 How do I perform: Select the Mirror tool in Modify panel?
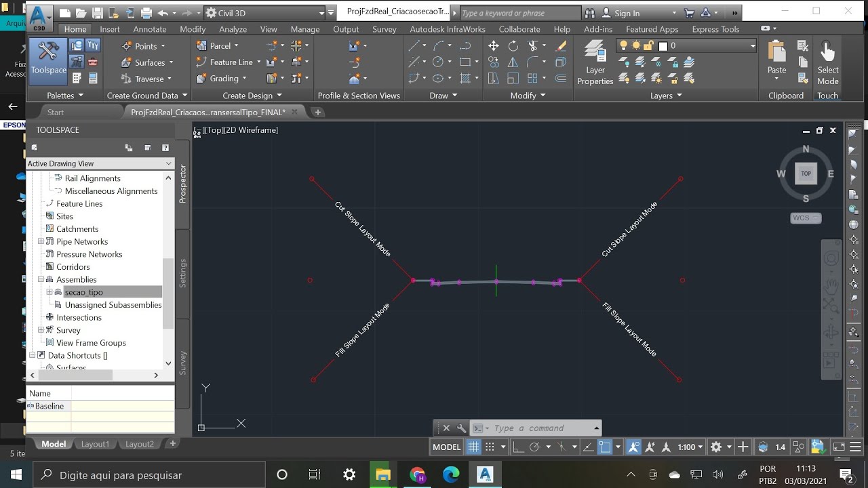point(513,62)
